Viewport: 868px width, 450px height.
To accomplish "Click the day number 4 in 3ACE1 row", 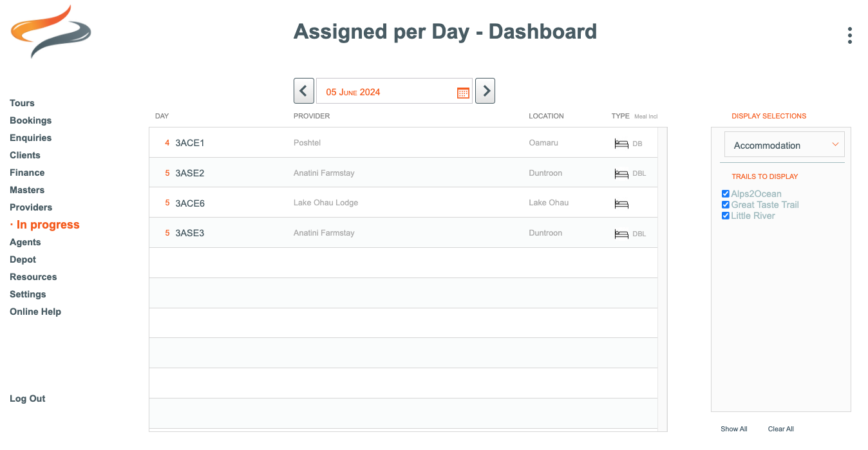I will pos(167,143).
